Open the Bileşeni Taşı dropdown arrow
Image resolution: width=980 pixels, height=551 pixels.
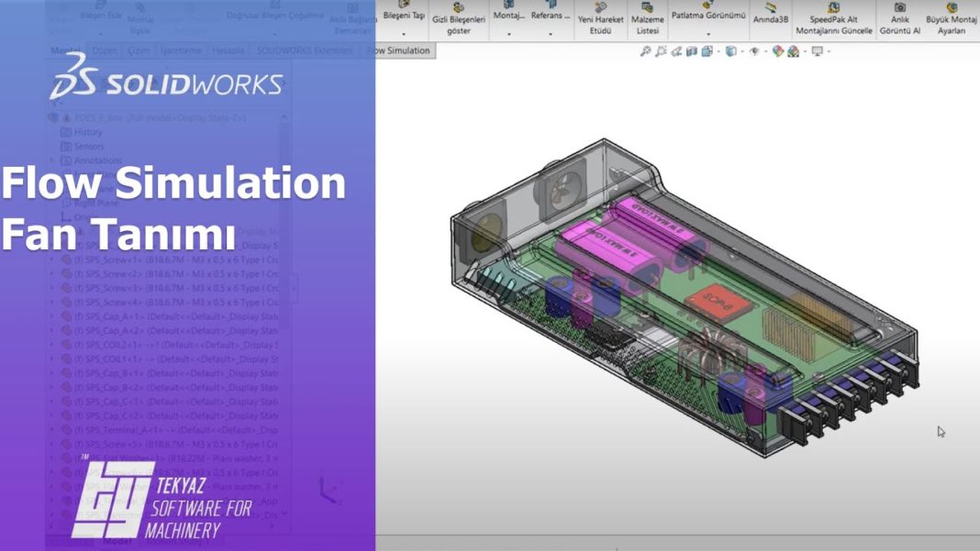(x=404, y=34)
